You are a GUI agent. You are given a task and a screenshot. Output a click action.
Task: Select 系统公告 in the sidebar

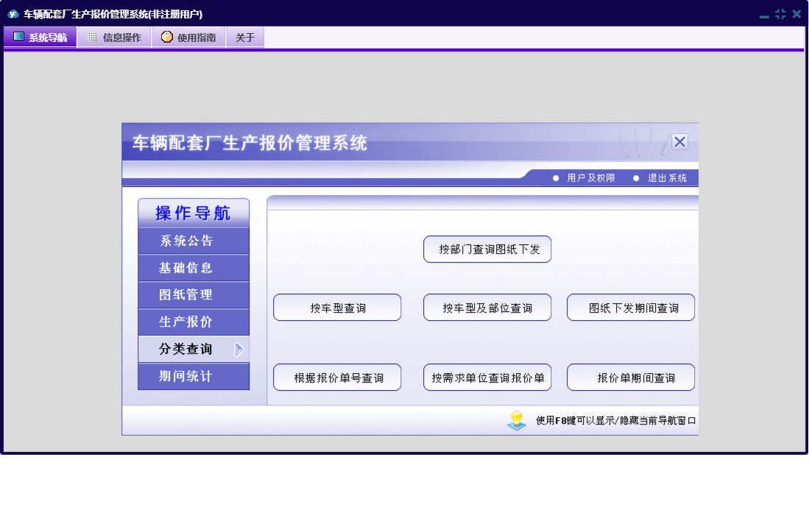(x=194, y=240)
